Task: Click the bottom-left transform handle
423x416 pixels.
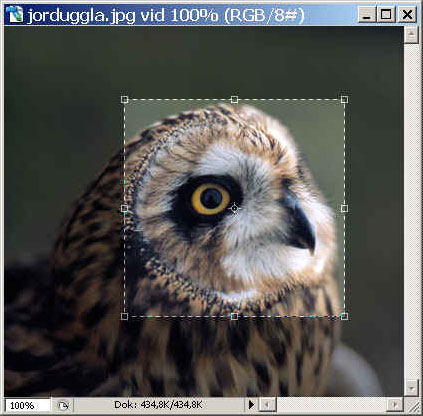Action: [124, 316]
